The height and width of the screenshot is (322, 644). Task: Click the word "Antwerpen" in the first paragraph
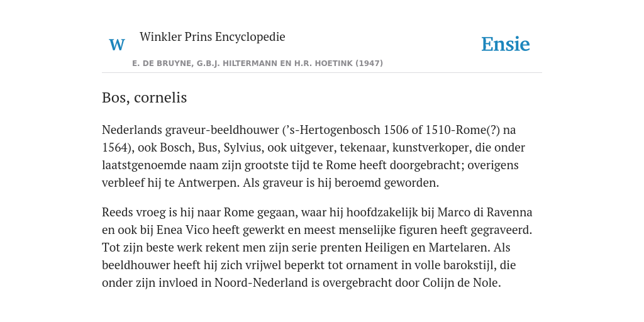click(x=208, y=183)
